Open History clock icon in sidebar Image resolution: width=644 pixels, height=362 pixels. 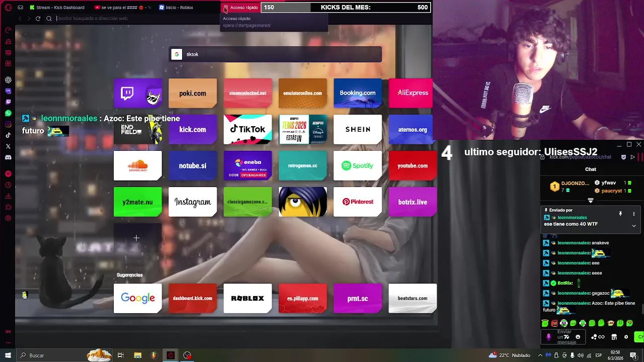[8, 185]
